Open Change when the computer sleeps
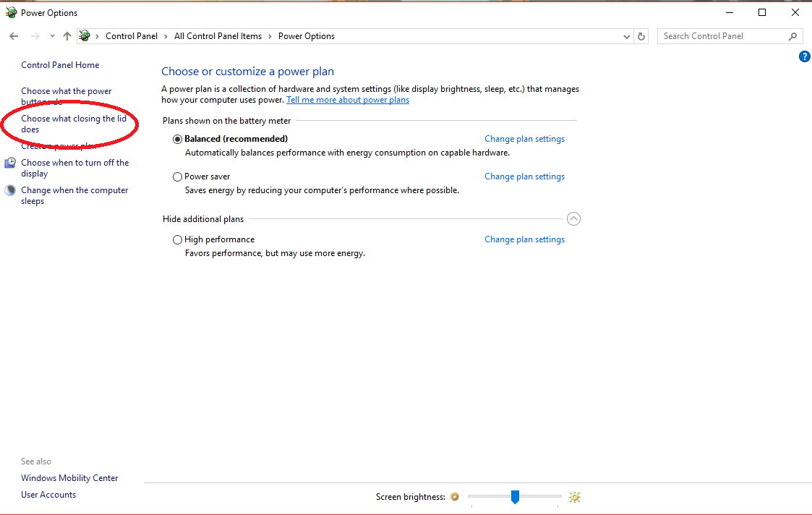Image resolution: width=812 pixels, height=515 pixels. point(74,195)
